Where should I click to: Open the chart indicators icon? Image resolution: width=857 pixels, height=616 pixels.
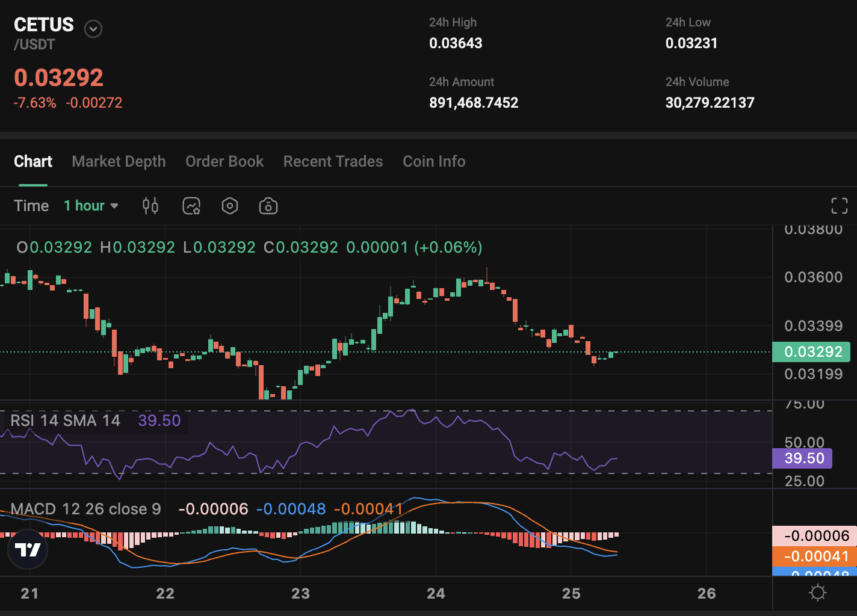191,206
